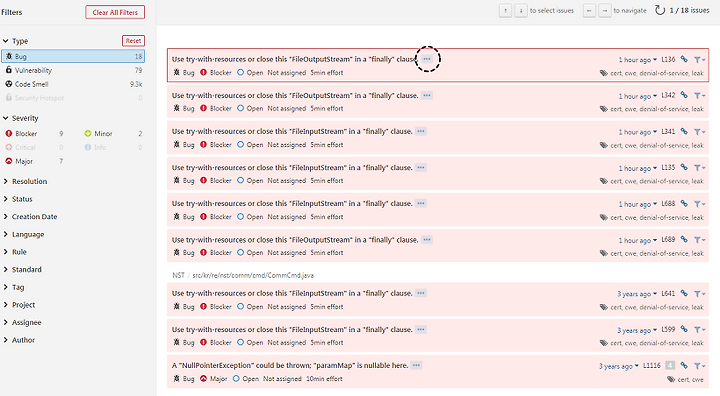Image resolution: width=720 pixels, height=396 pixels.
Task: Click the up arrow key for selecting issues
Action: tap(506, 11)
